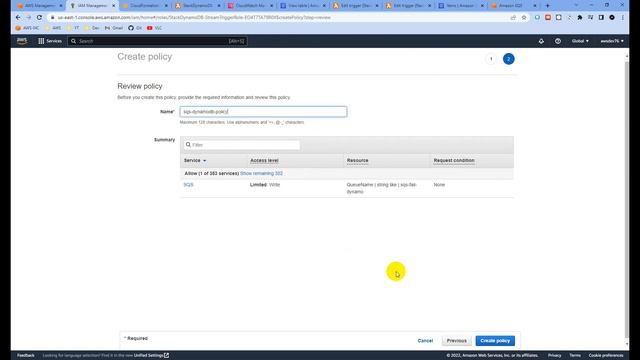Click the red extension icon in toolbar
The image size is (640, 360).
pos(548,18)
